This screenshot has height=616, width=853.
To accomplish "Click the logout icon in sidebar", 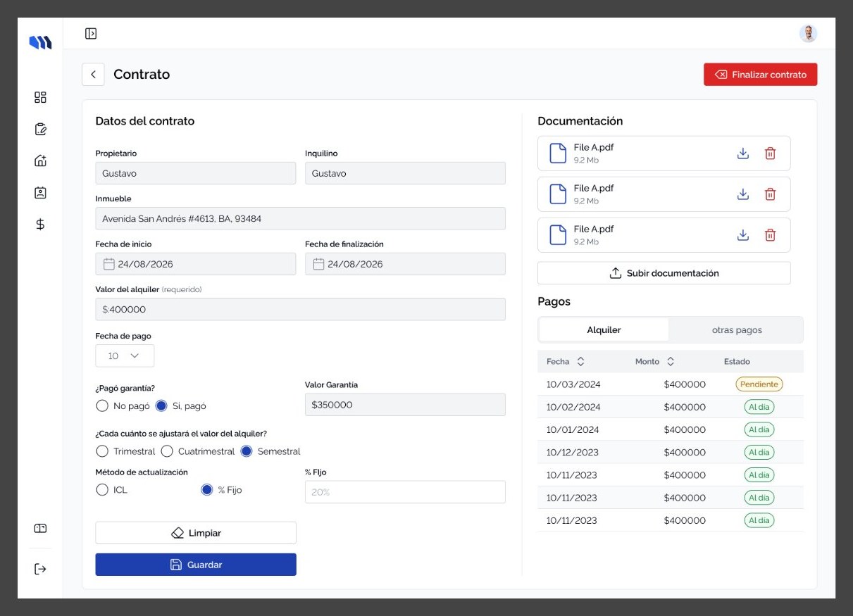I will point(40,569).
